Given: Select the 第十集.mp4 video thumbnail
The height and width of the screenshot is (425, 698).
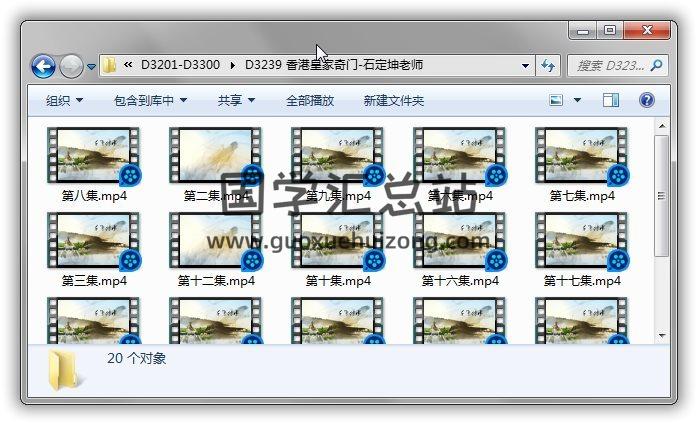Looking at the screenshot, I should [338, 241].
